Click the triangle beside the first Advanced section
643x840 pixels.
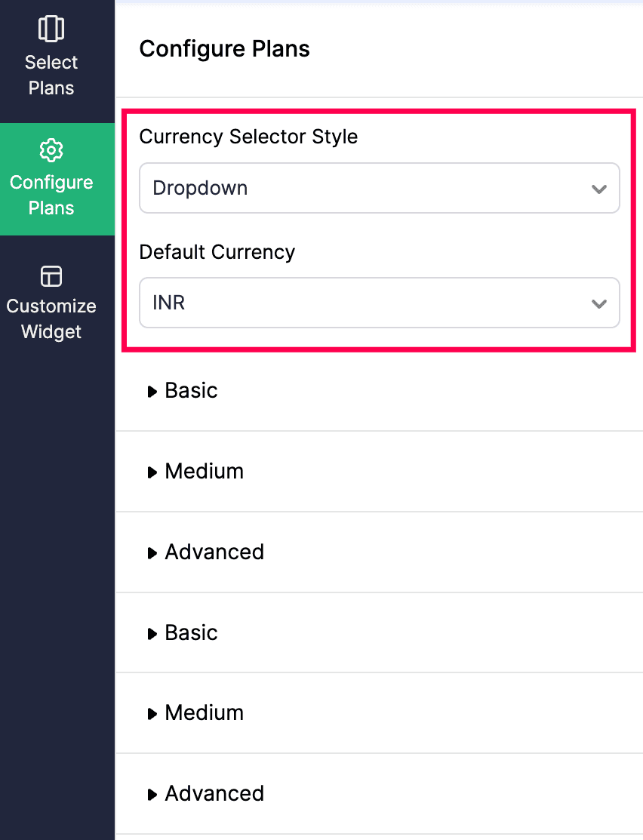click(x=152, y=552)
